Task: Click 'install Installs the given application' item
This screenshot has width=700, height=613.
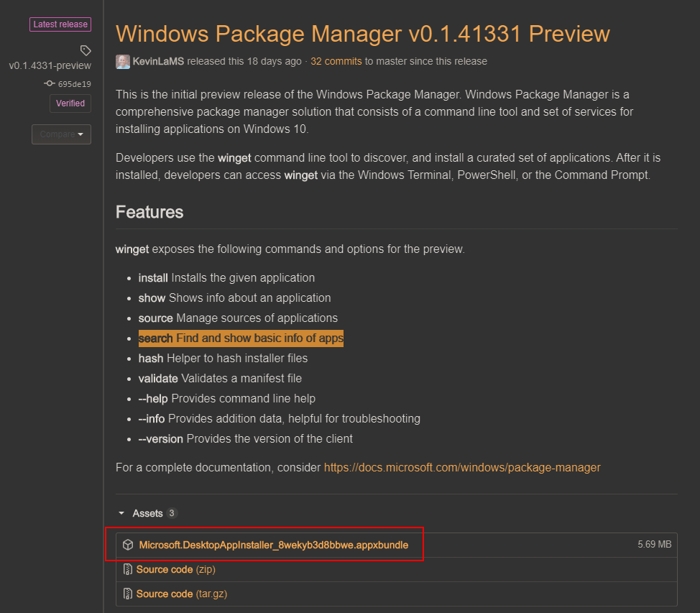Action: point(226,277)
